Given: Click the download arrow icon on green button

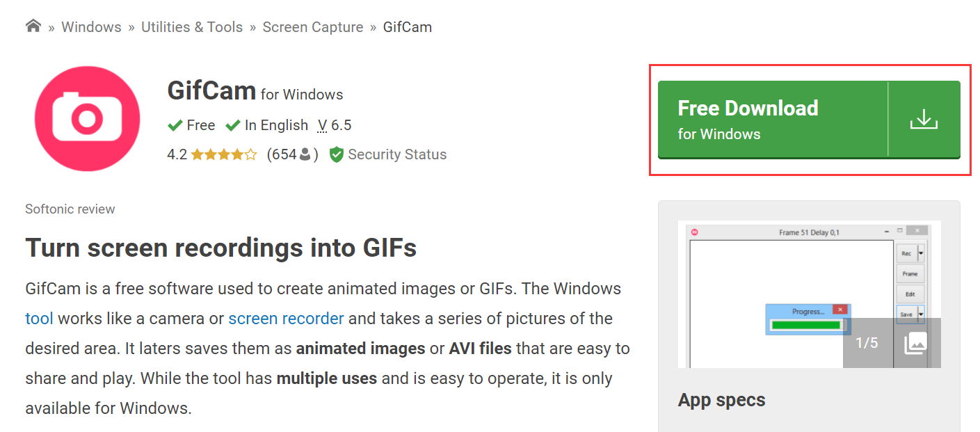Looking at the screenshot, I should point(924,119).
